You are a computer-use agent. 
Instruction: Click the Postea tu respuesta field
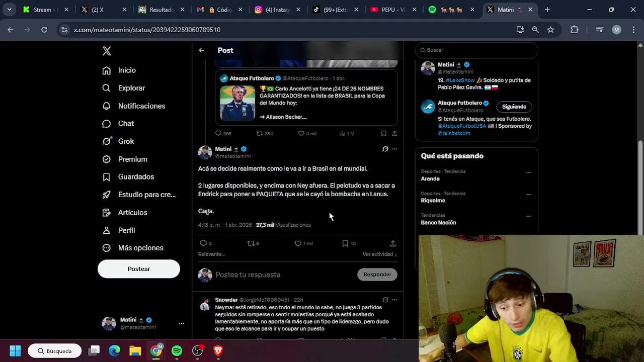pyautogui.click(x=284, y=275)
